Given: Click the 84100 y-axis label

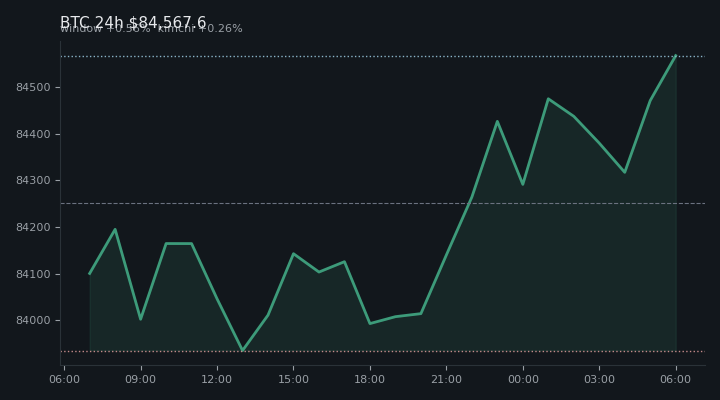Looking at the screenshot, I should point(33,274).
